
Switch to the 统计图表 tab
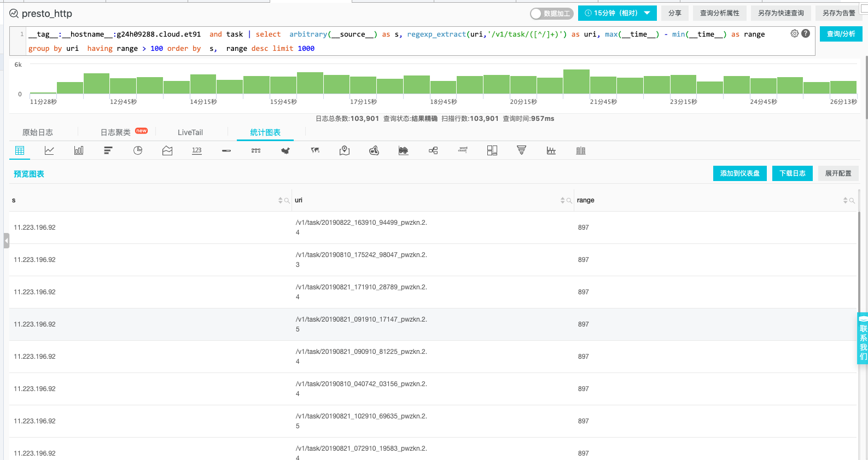(x=265, y=132)
